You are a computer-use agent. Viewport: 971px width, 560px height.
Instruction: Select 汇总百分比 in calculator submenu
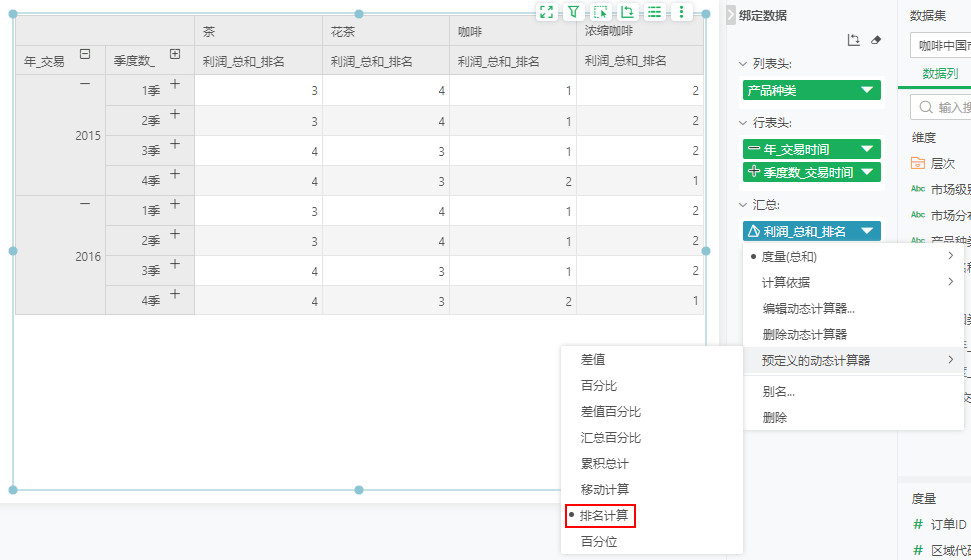point(651,437)
